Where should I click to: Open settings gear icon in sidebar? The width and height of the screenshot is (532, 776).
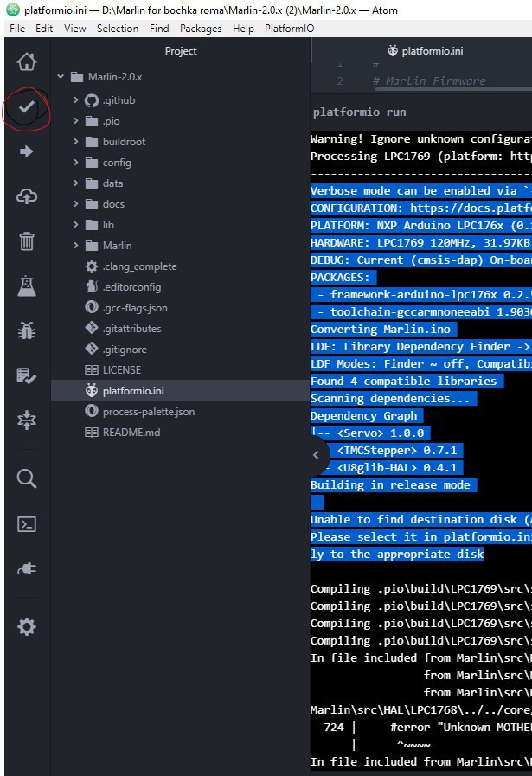point(27,627)
